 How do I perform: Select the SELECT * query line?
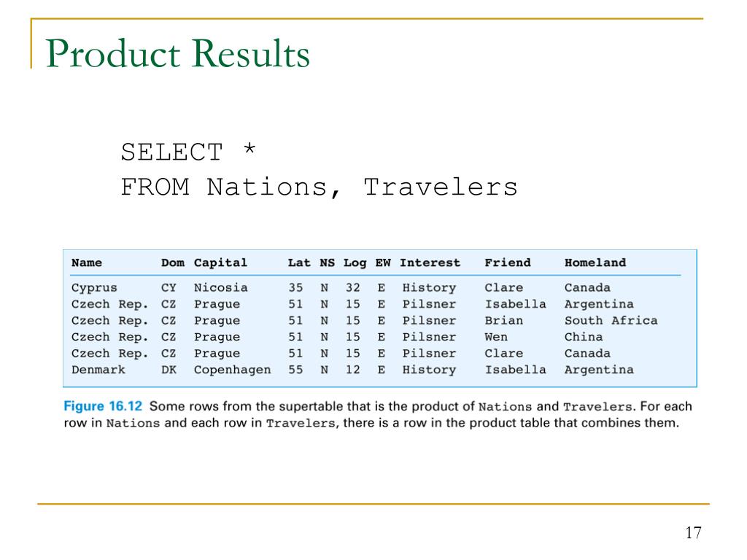[x=188, y=152]
